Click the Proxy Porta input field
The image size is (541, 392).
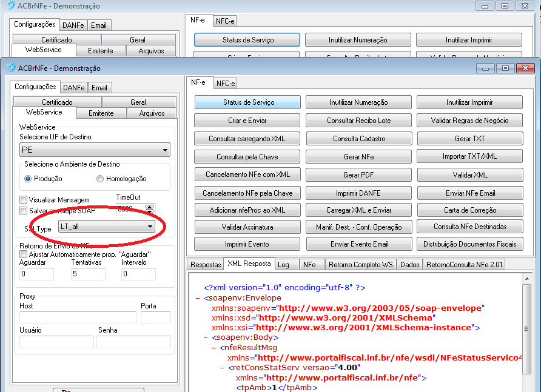(x=156, y=317)
